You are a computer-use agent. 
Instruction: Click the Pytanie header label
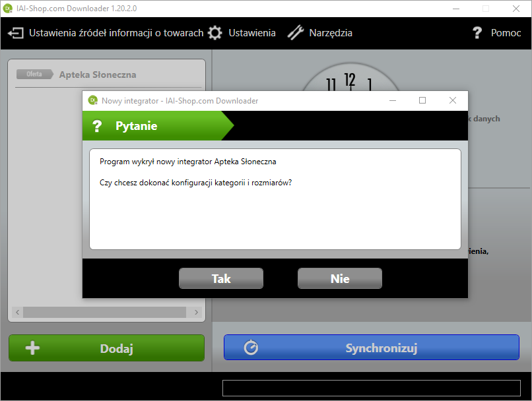coord(137,126)
